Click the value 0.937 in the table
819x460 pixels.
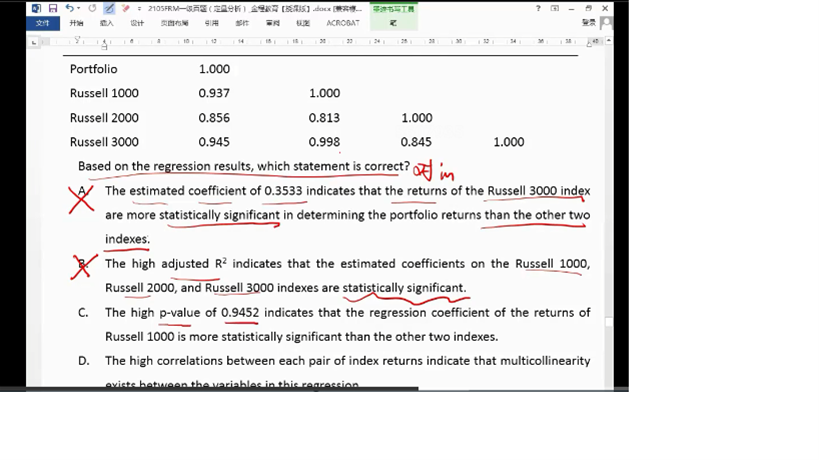[x=214, y=93]
